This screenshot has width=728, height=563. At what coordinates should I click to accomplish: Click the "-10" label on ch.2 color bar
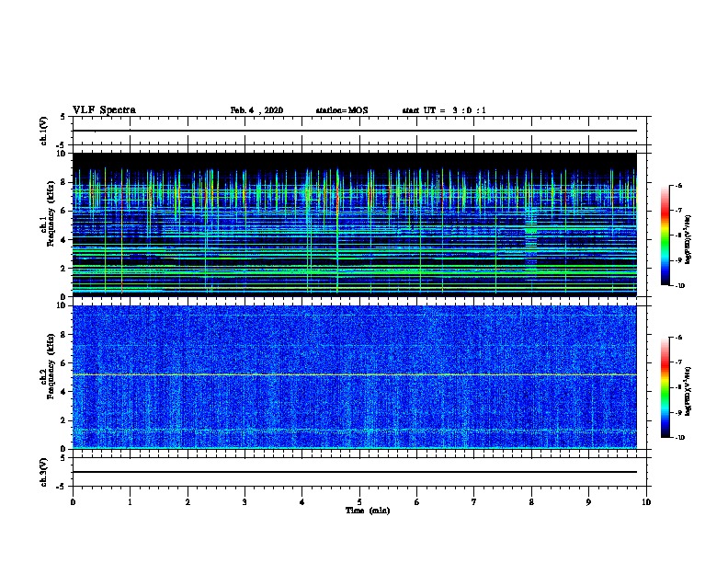tap(679, 438)
